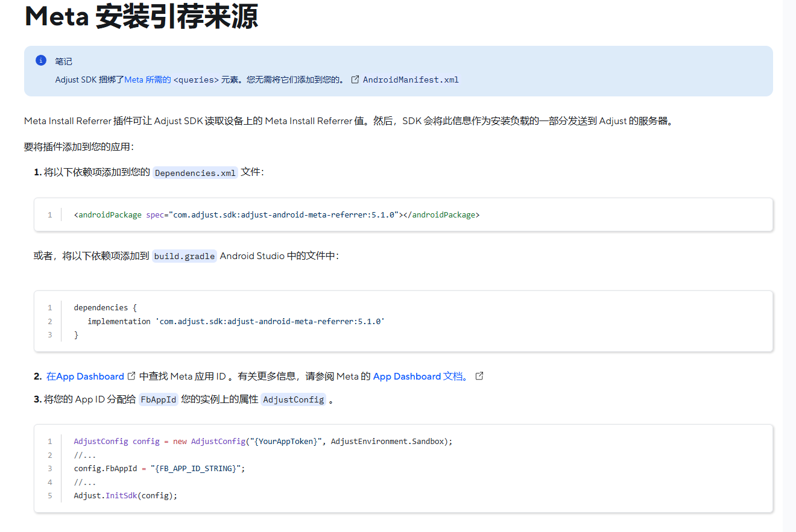Click the 'AndroidManifest.xml' text in note
This screenshot has width=796, height=532.
[x=411, y=80]
